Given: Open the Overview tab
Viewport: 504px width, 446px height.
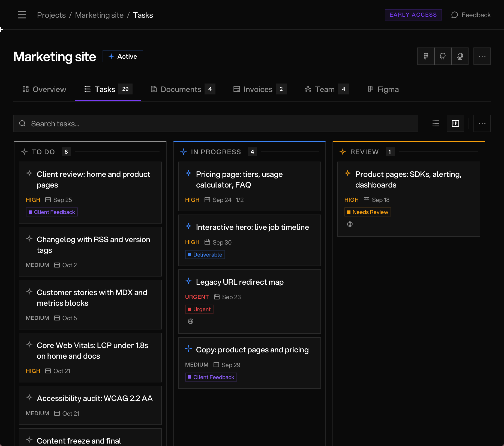Looking at the screenshot, I should 44,89.
